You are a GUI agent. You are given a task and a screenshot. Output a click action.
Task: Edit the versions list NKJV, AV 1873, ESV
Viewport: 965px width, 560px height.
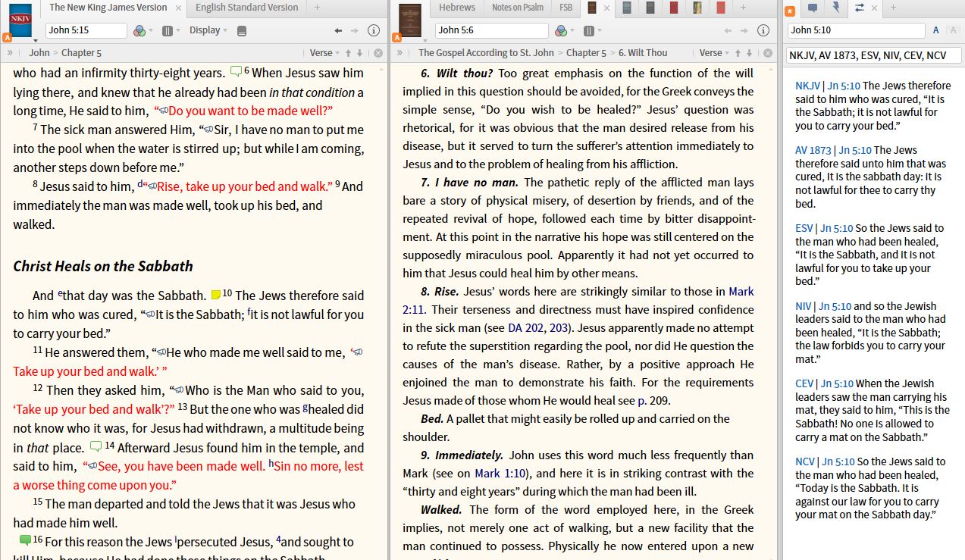[x=873, y=55]
